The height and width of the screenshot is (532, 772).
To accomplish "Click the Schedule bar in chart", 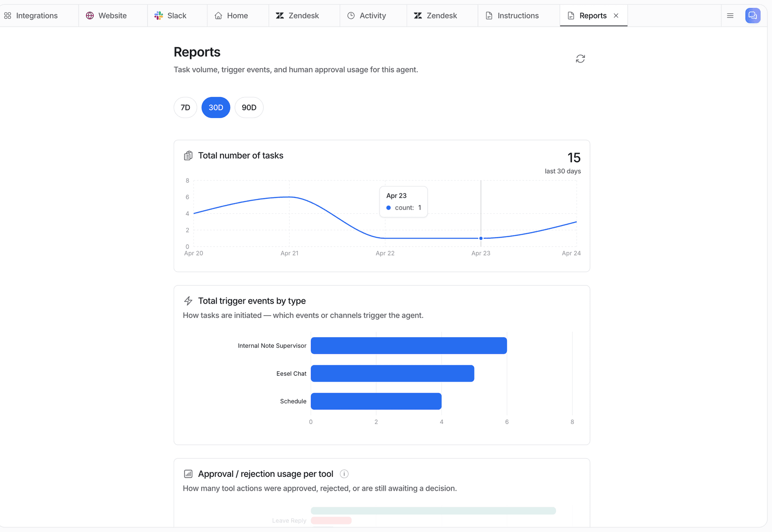I will click(376, 401).
